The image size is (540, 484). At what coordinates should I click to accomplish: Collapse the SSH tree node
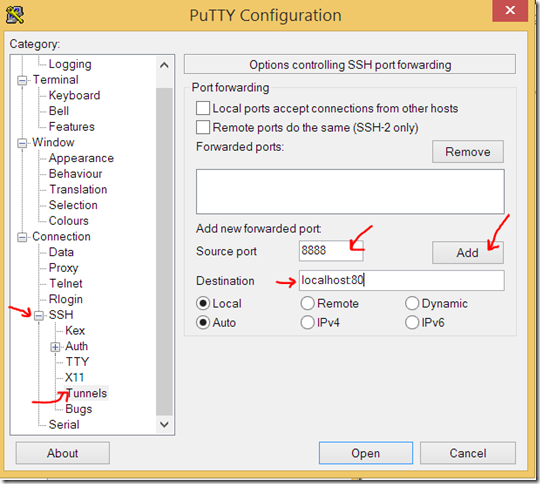pos(39,315)
